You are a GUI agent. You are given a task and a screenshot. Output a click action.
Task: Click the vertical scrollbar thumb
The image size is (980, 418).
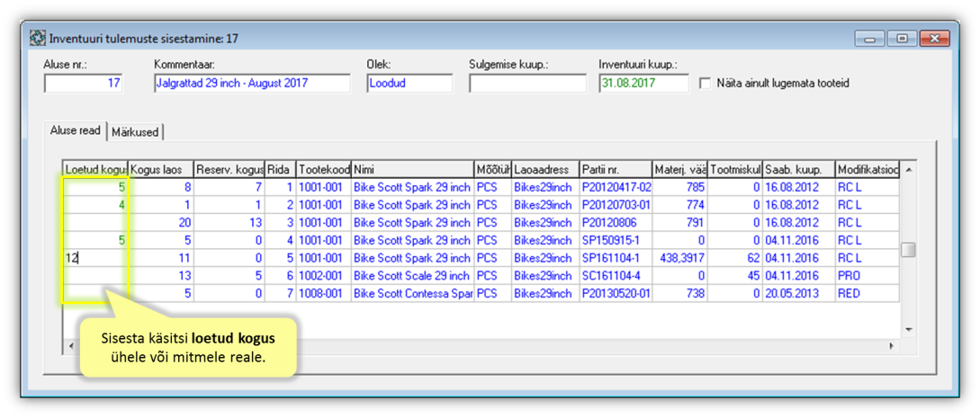pyautogui.click(x=908, y=250)
